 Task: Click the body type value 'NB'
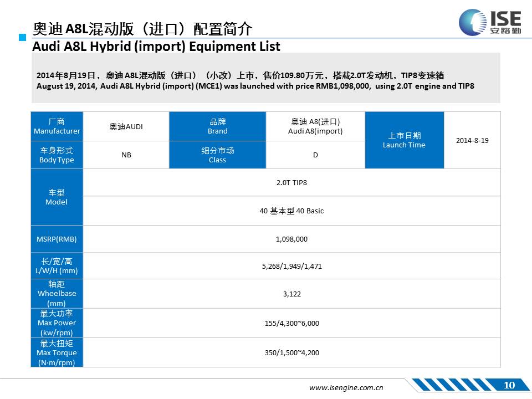(126, 155)
